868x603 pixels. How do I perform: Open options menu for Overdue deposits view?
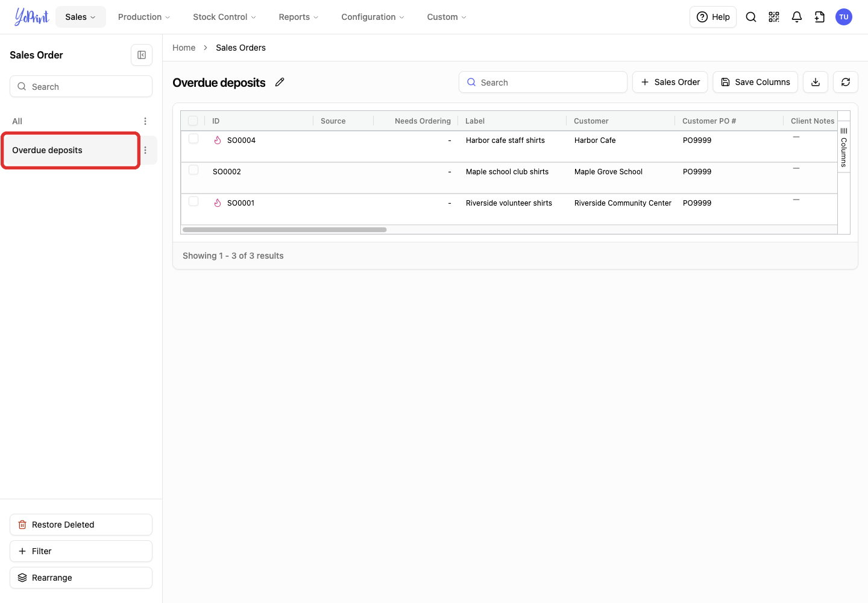145,150
